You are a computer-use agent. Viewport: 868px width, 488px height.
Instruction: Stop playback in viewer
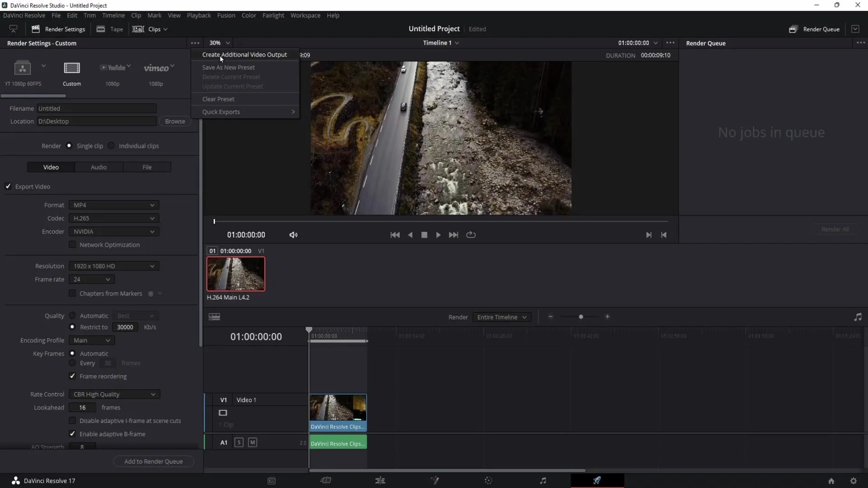[424, 235]
